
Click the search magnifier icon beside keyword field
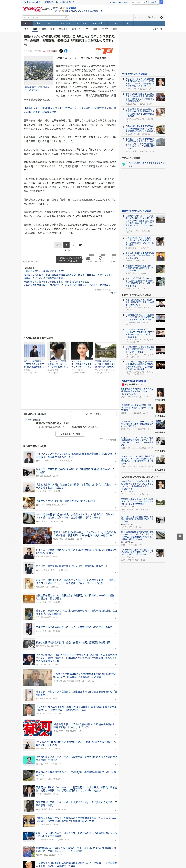[66, 18]
